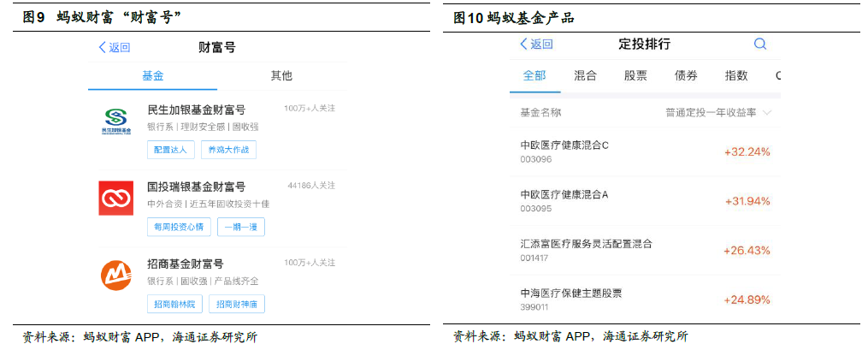
Task: Click 100万+人关注 beside 民生加银基金财富号
Action: pos(310,108)
